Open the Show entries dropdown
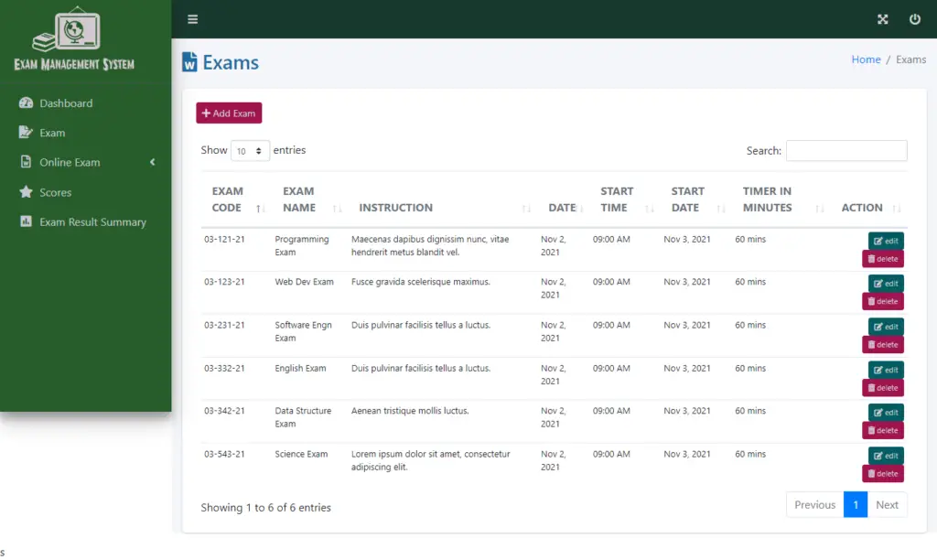 pos(250,150)
